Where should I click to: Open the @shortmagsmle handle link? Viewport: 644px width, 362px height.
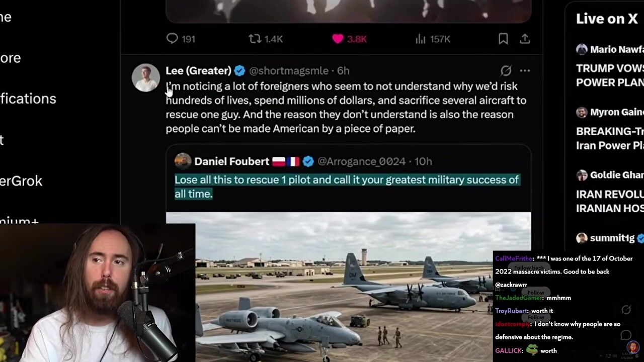click(289, 70)
